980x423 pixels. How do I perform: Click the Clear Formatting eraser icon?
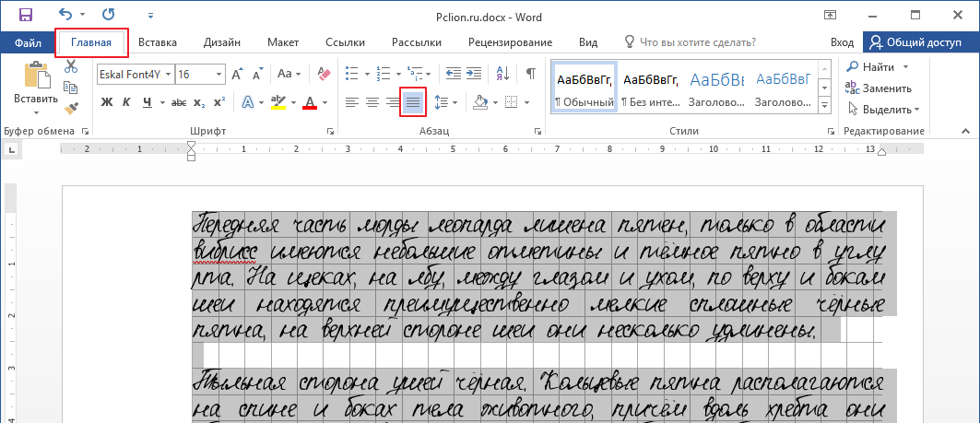(323, 74)
